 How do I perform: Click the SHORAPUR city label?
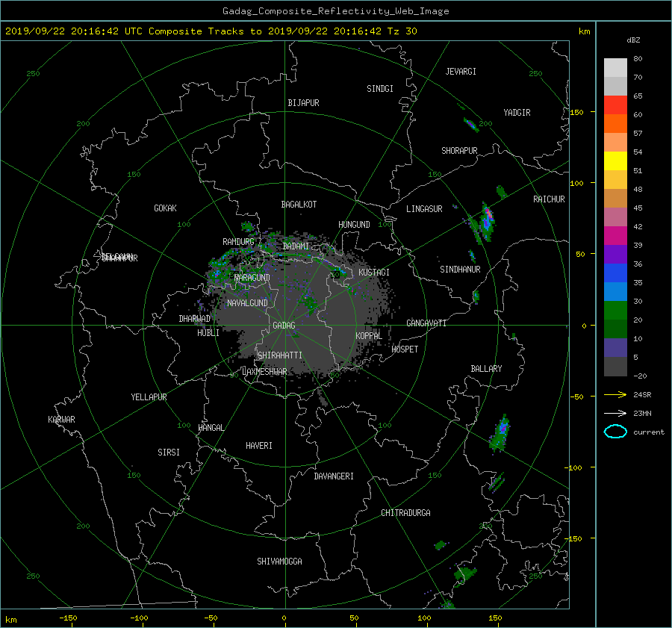coord(459,150)
